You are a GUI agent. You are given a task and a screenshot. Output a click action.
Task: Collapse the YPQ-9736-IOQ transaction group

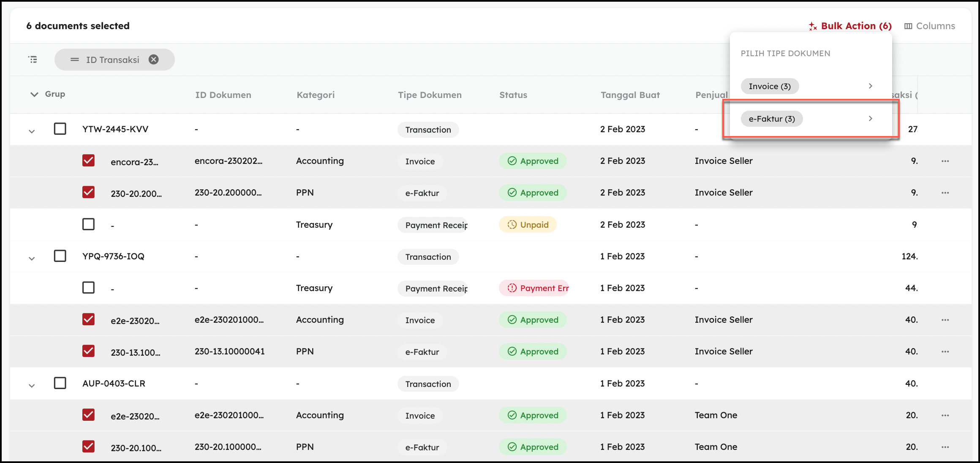32,258
